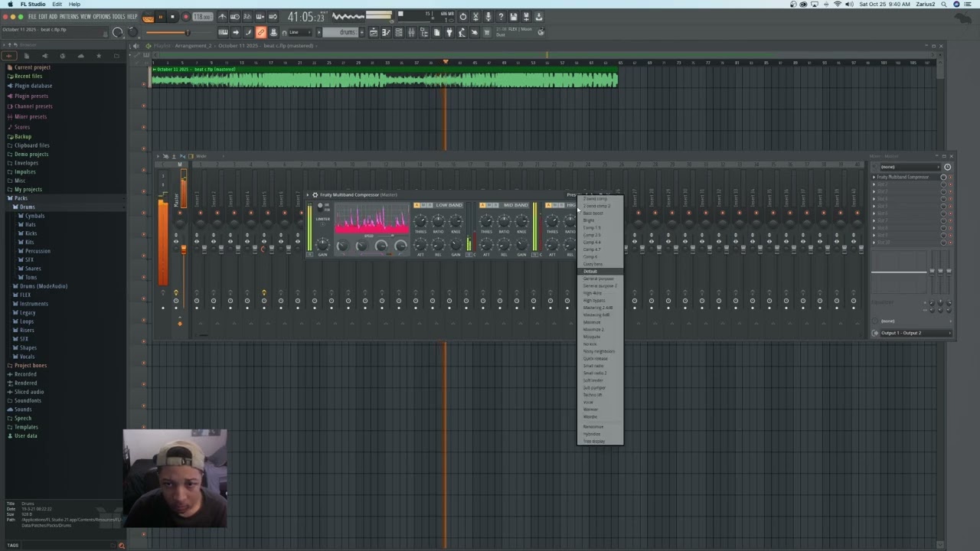
Task: Click the Wi-Fi icon in menu bar
Action: click(x=838, y=5)
